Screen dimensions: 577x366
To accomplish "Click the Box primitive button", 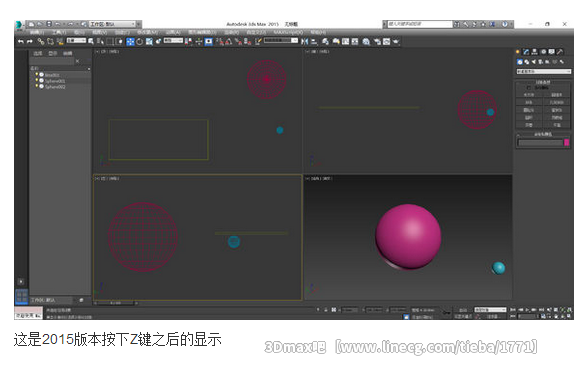I will tap(529, 95).
